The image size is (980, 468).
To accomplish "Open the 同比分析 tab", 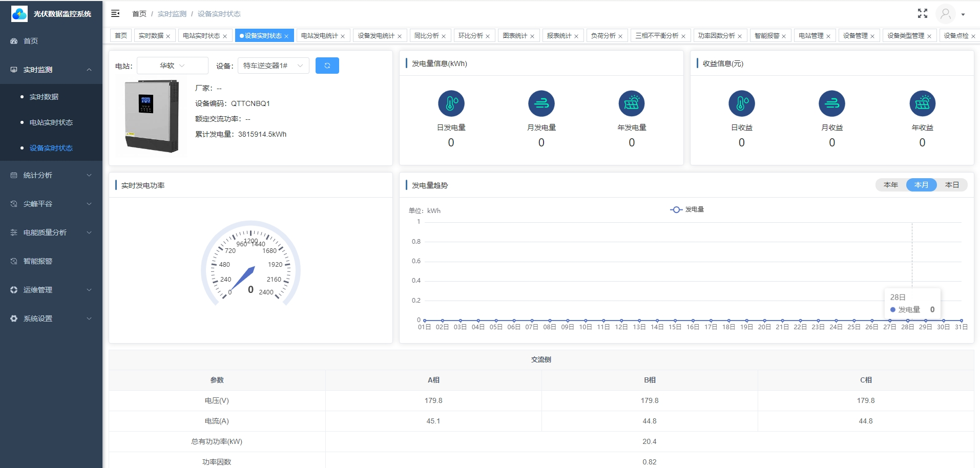I will point(426,36).
